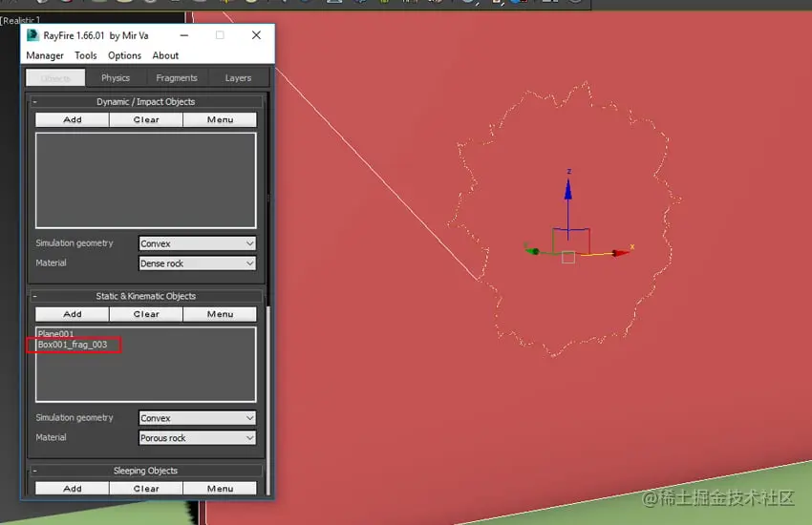
Task: Open the Porous rock material dropdown
Action: (x=198, y=438)
